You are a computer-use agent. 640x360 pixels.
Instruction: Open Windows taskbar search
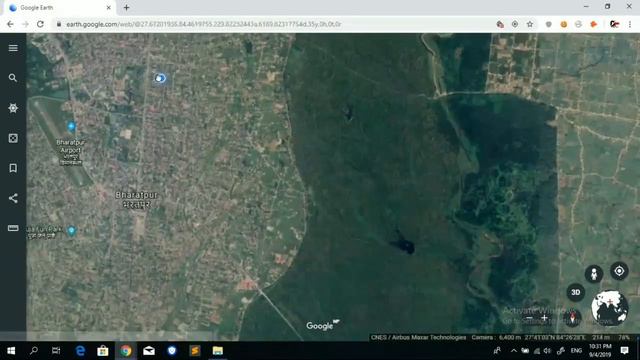click(34, 351)
